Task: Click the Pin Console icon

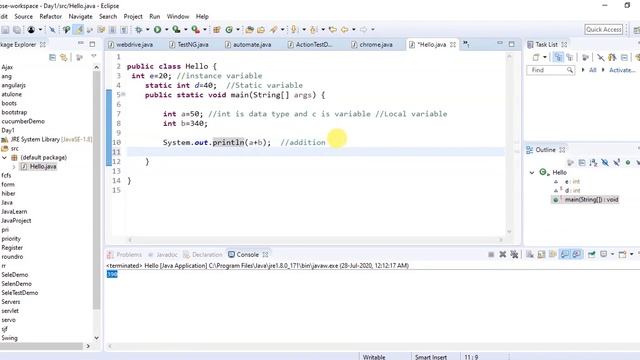Action: tap(591, 254)
